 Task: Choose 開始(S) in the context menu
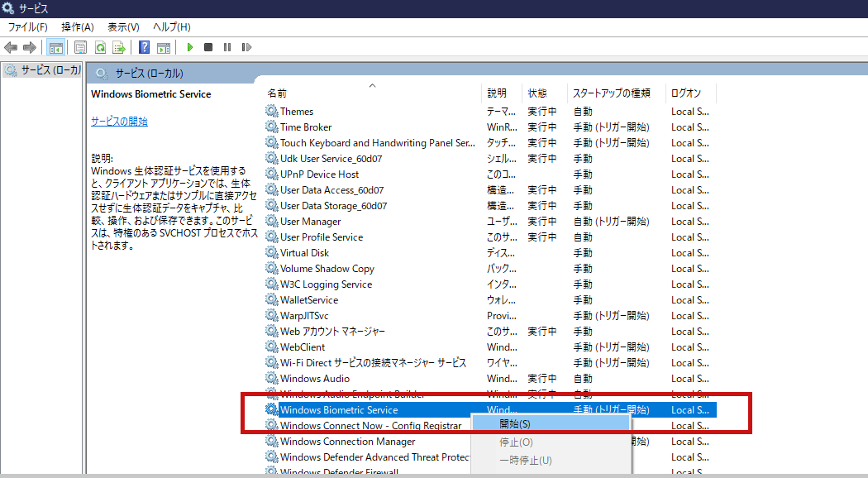pos(551,423)
